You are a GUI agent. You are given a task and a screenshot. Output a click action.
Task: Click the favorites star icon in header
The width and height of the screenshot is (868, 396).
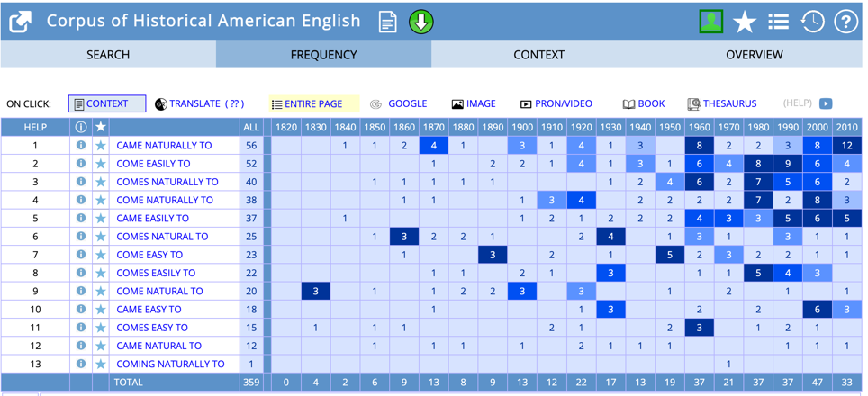pyautogui.click(x=745, y=22)
